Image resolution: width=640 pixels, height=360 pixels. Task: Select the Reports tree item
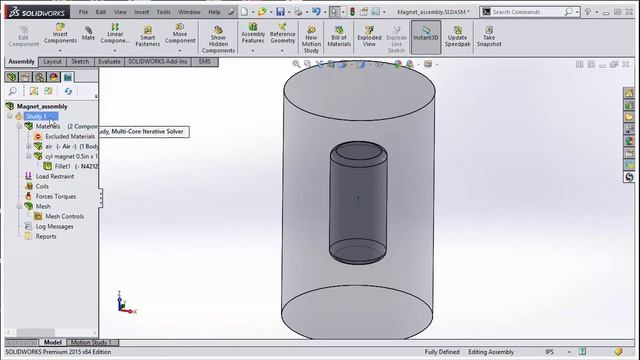(x=41, y=236)
